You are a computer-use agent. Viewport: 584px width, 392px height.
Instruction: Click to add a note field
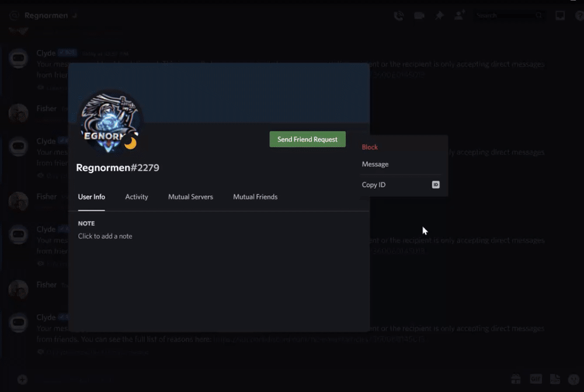[x=105, y=236]
